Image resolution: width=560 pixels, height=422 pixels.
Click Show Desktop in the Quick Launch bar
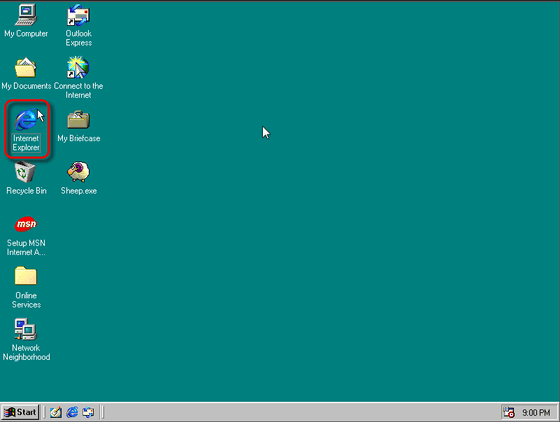tap(56, 413)
